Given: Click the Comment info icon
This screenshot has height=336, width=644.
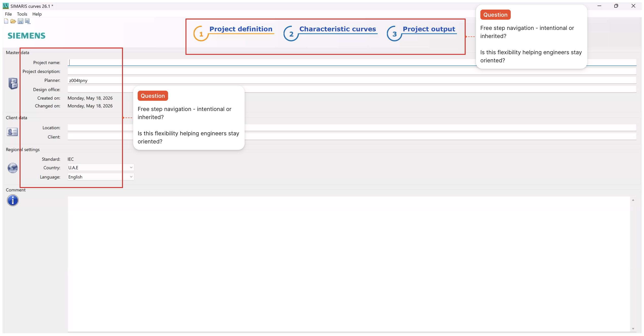Looking at the screenshot, I should pyautogui.click(x=13, y=200).
